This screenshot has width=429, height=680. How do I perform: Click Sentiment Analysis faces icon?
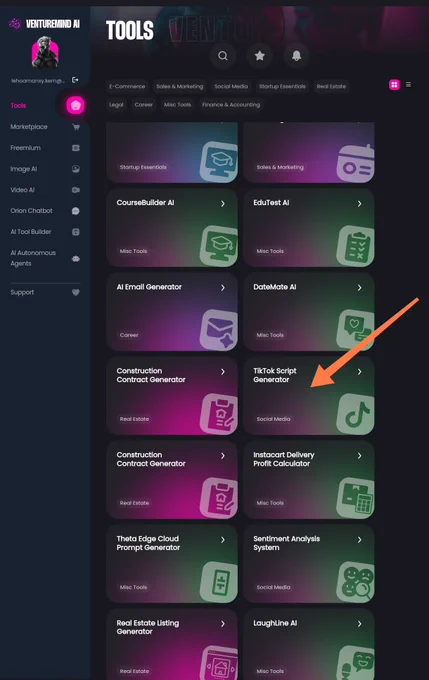pyautogui.click(x=356, y=582)
